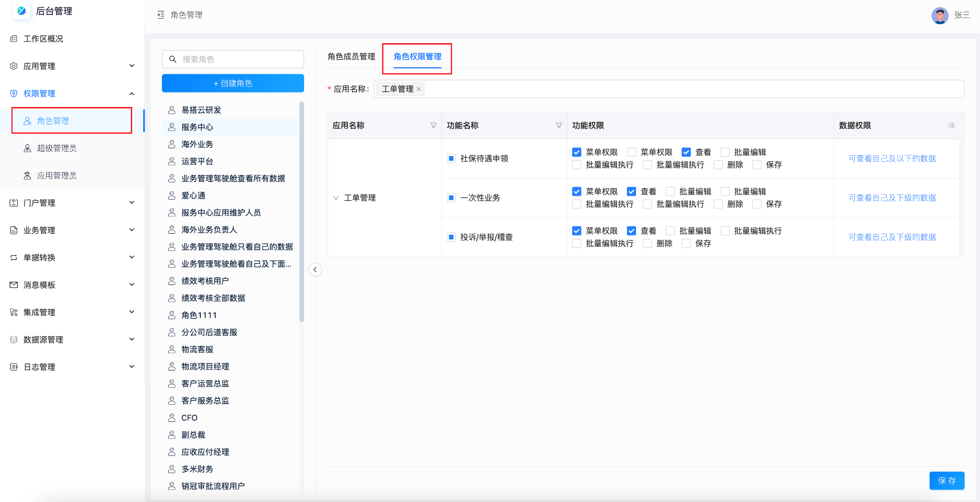Collapse the role list panel with arrow button
The width and height of the screenshot is (980, 502).
(x=315, y=269)
